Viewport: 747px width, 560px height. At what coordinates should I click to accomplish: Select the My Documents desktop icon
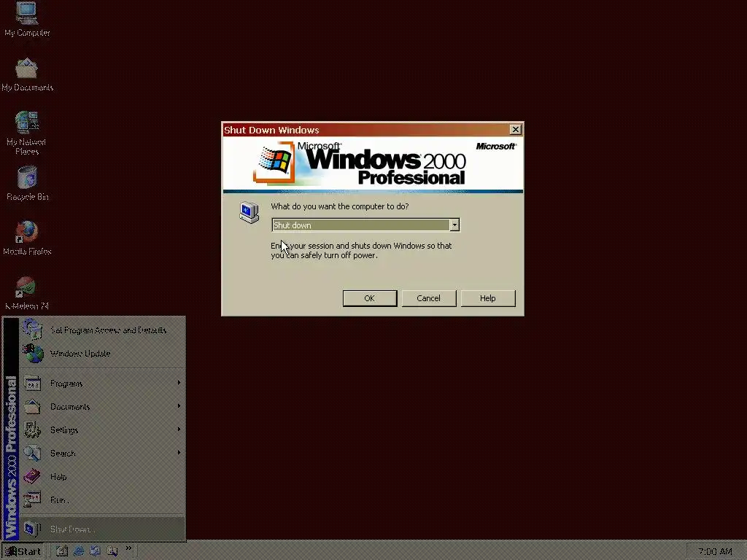pyautogui.click(x=27, y=74)
